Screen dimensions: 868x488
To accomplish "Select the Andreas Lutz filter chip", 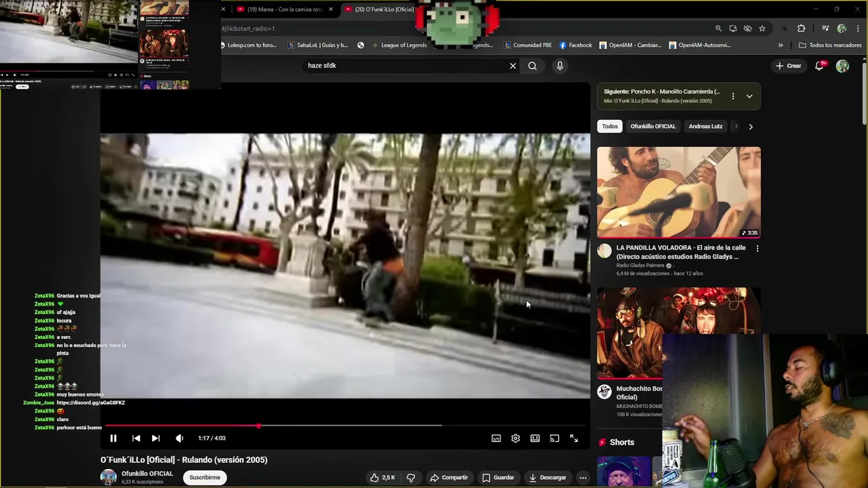I will click(705, 126).
